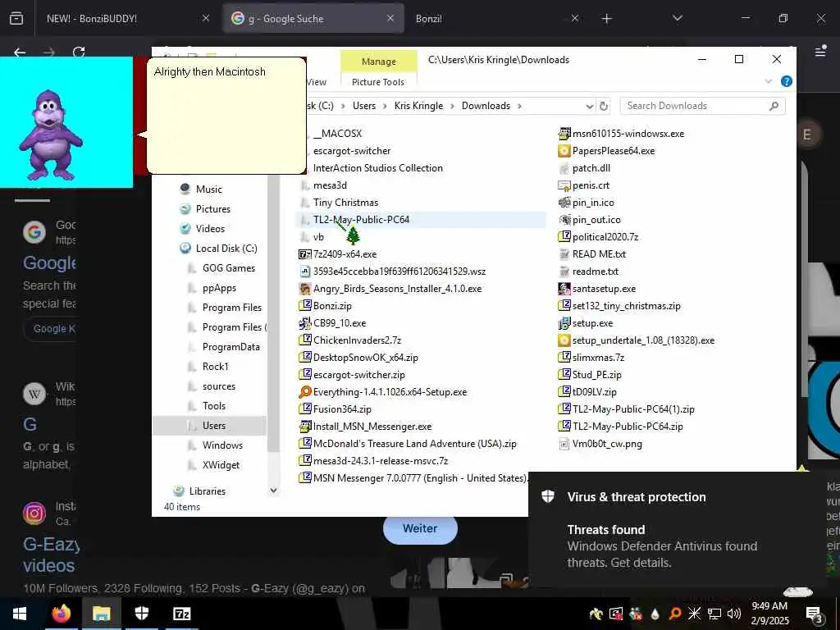Open a new browser tab
This screenshot has width=840, height=630.
point(606,19)
